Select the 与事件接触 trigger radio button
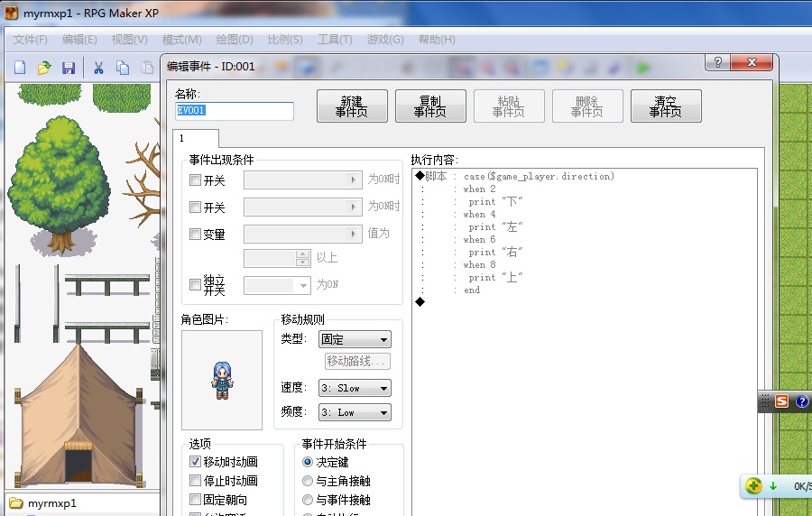 point(308,500)
